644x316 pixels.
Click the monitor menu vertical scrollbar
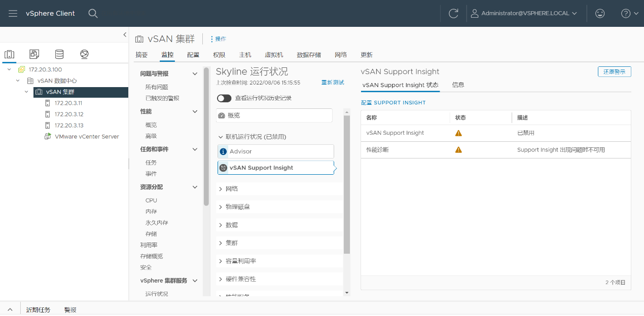tap(206, 137)
